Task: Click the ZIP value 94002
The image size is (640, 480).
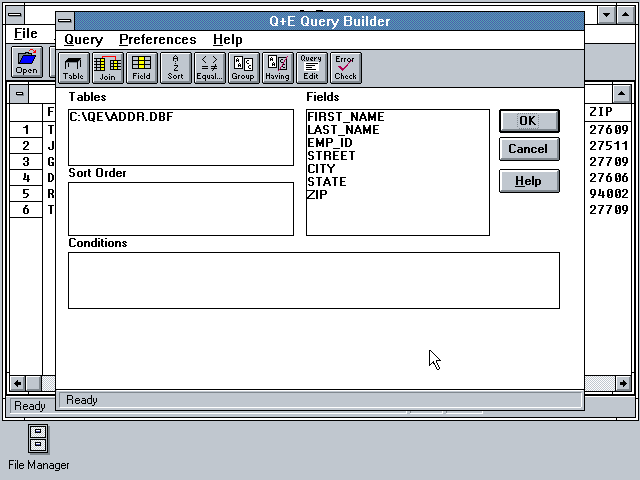Action: [x=608, y=193]
